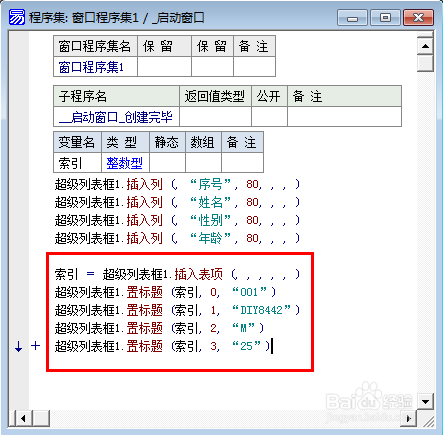
Task: Select the 窗口程序集1 name cell
Action: coord(95,67)
